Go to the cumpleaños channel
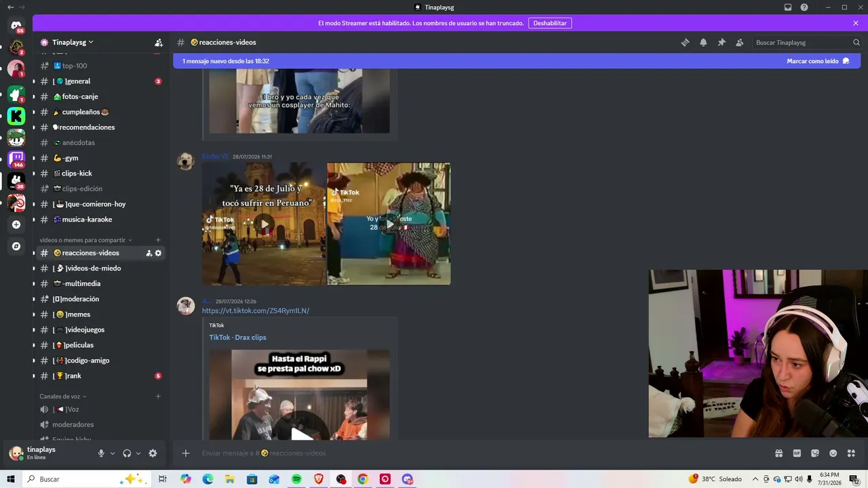This screenshot has width=868, height=488. pos(100,112)
